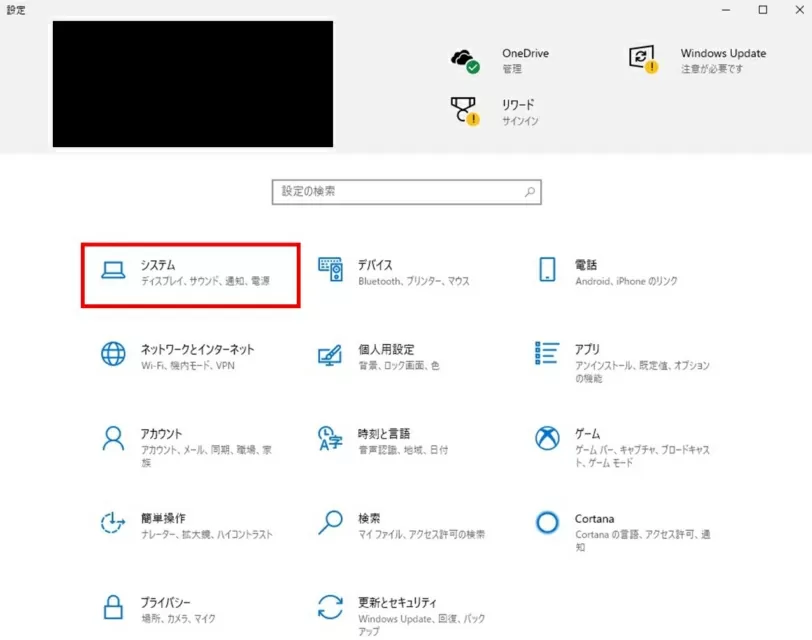Open the アプリ title text

point(587,350)
